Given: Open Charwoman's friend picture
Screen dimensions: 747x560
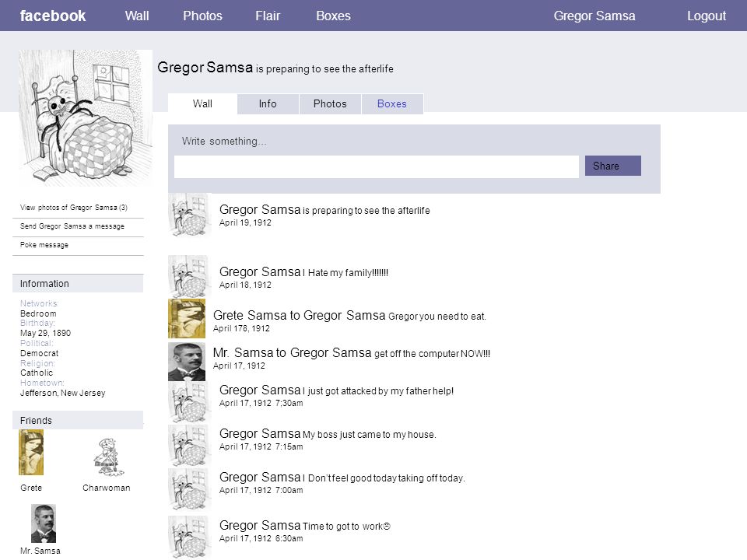Looking at the screenshot, I should click(108, 457).
